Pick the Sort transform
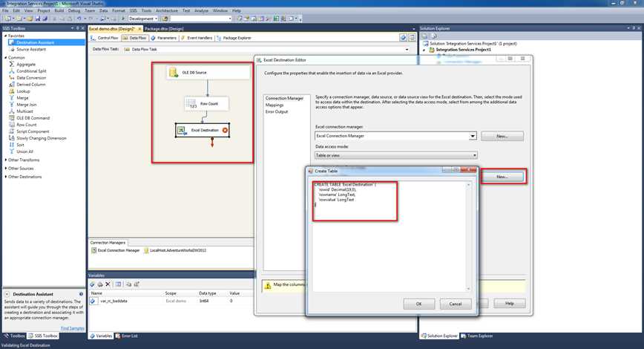 click(x=20, y=145)
